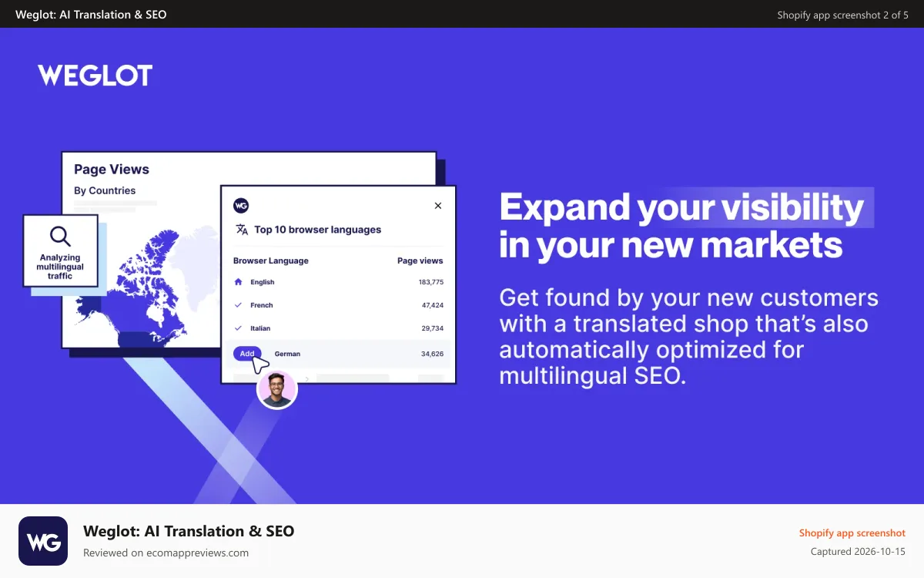The height and width of the screenshot is (578, 924).
Task: Click the Captured 2026-10-15 date text
Action: click(859, 552)
